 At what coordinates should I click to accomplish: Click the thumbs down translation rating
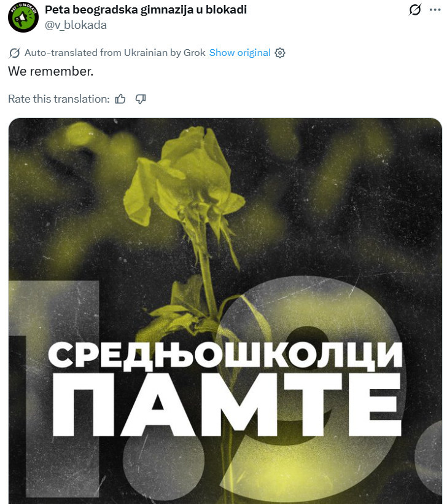click(141, 99)
